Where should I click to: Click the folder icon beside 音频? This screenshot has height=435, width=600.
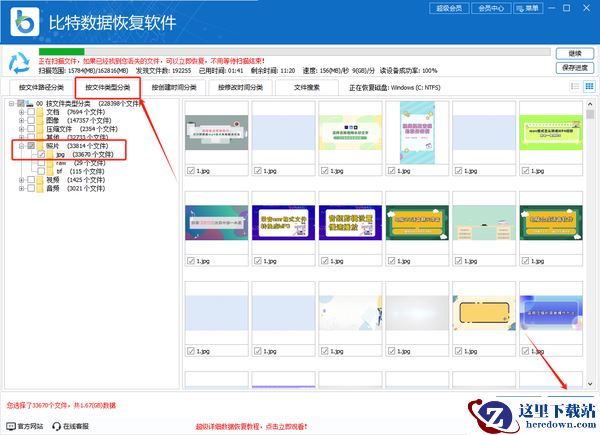40,188
